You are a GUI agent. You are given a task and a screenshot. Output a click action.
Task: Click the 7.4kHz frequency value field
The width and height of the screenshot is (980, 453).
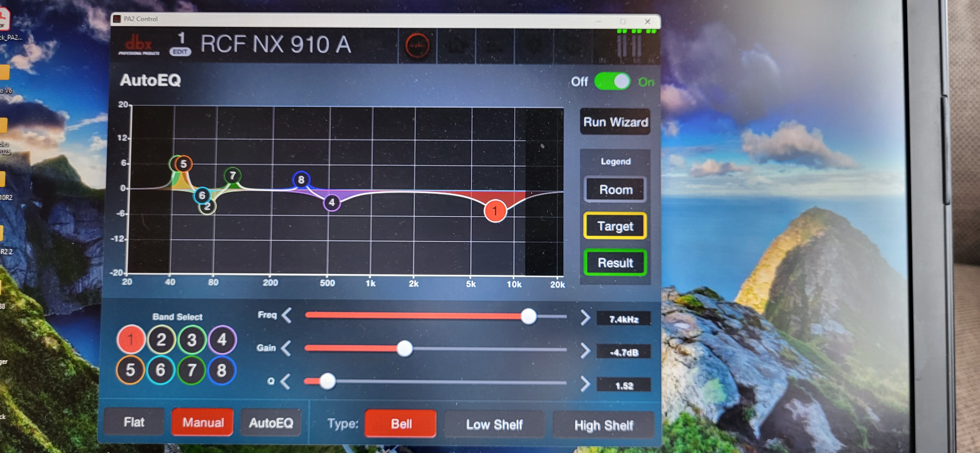(624, 319)
